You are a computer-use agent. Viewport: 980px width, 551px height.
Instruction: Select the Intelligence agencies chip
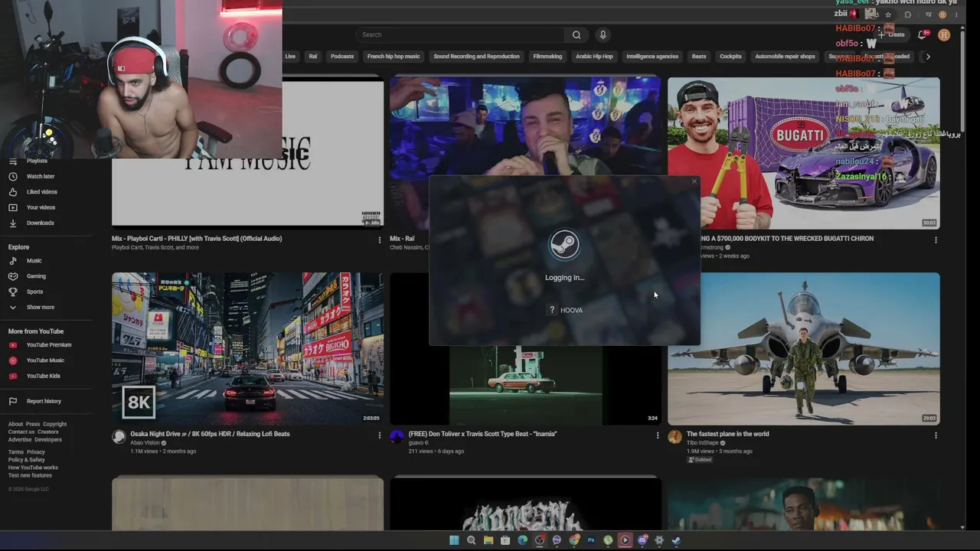click(x=652, y=56)
